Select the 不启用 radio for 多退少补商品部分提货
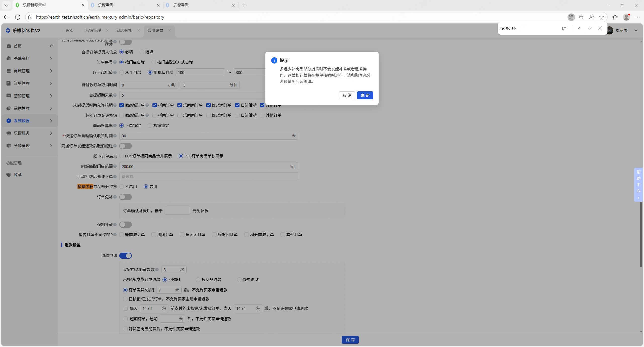This screenshot has width=644, height=347. (122, 187)
